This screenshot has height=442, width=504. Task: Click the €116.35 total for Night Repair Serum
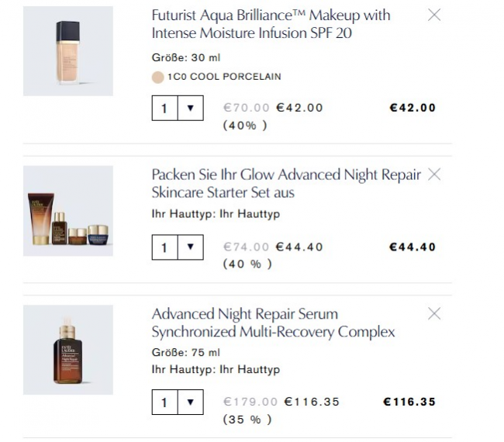click(x=409, y=402)
